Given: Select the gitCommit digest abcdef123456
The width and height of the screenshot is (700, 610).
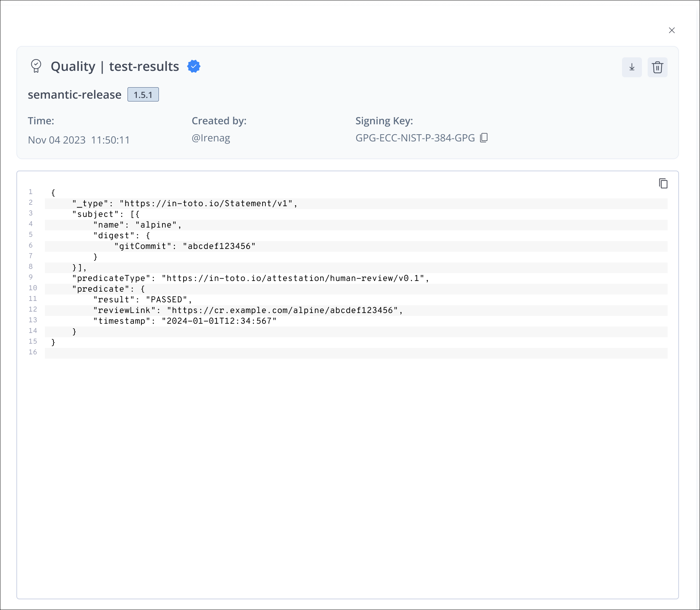Looking at the screenshot, I should click(218, 246).
